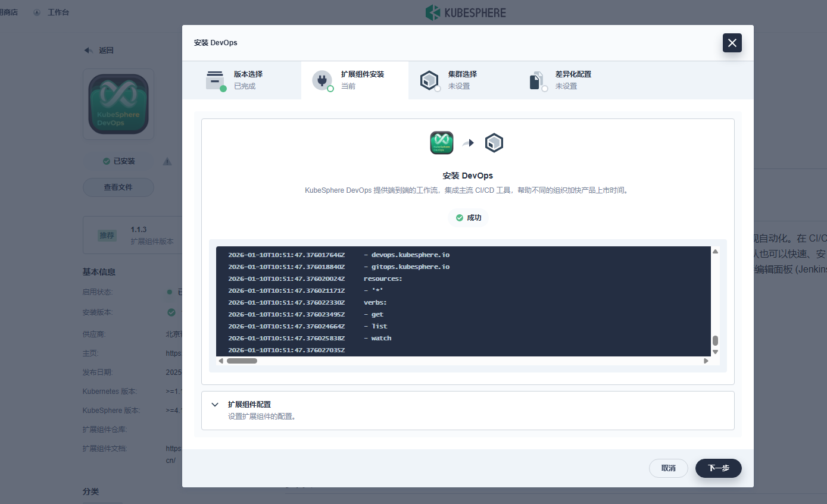Click the green check icon next to 已安装
Viewport: 827px width, 504px height.
tap(106, 161)
